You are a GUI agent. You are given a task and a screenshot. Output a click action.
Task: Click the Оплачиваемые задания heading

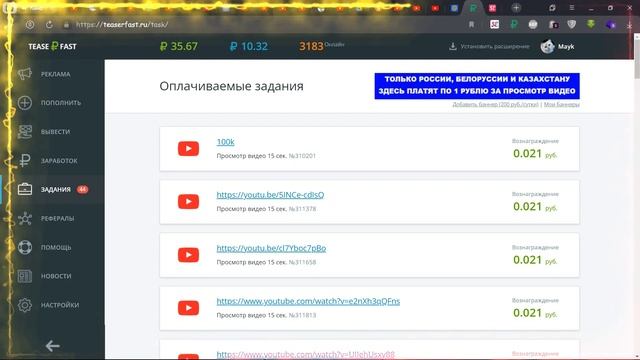(x=231, y=86)
